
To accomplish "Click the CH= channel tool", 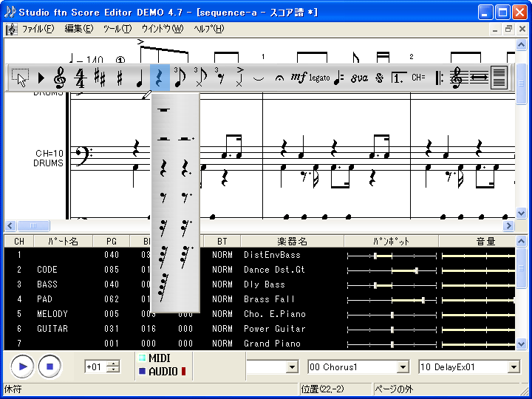I will click(x=418, y=78).
